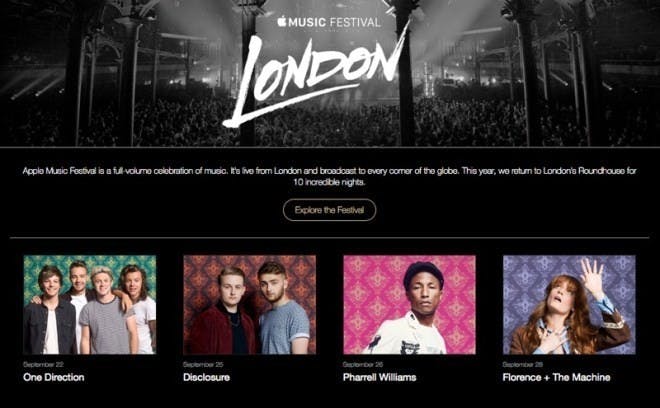
Task: Open the One Direction group photo
Action: click(90, 304)
